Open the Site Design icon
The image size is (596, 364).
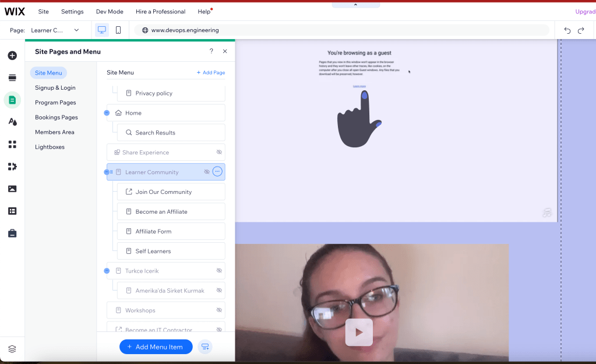[x=12, y=122]
